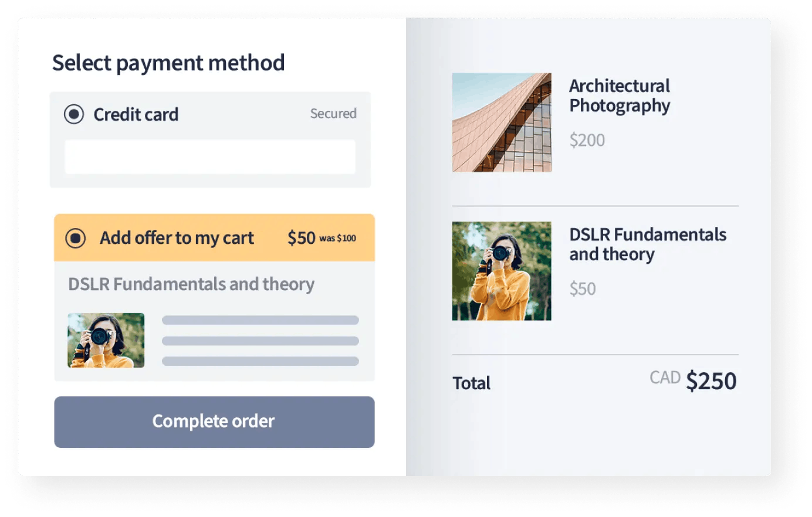This screenshot has height=517, width=812.
Task: Click the $200 course price
Action: (587, 140)
